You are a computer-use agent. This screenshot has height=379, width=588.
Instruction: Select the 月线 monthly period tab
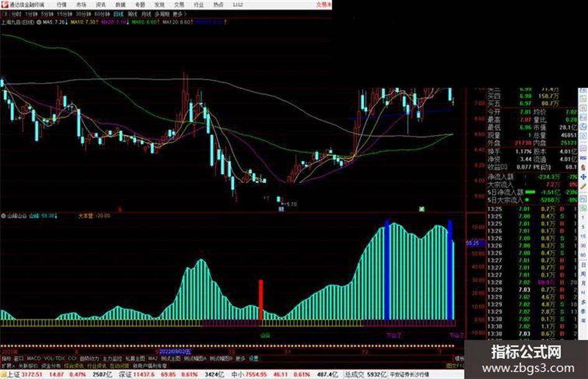tap(146, 14)
